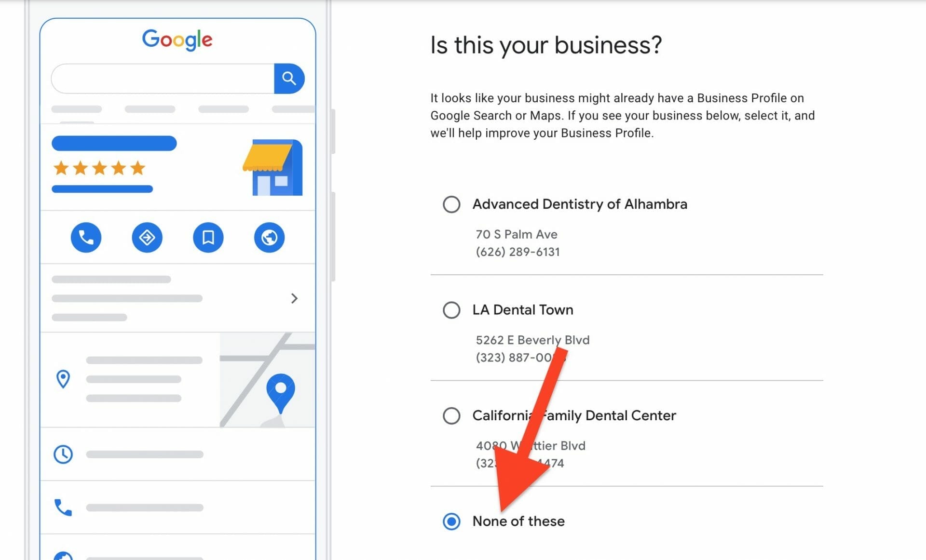
Task: Expand the details chevron in the preview
Action: tap(295, 299)
